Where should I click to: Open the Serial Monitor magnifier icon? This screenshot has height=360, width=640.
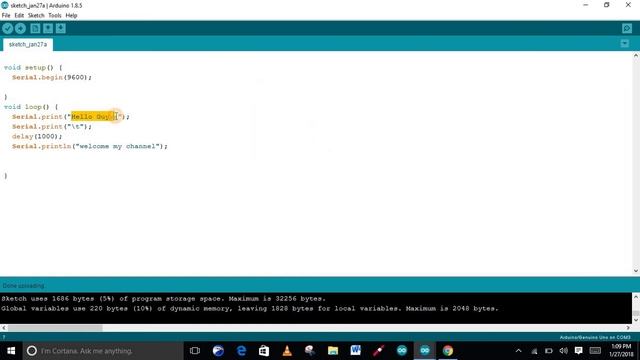(627, 29)
